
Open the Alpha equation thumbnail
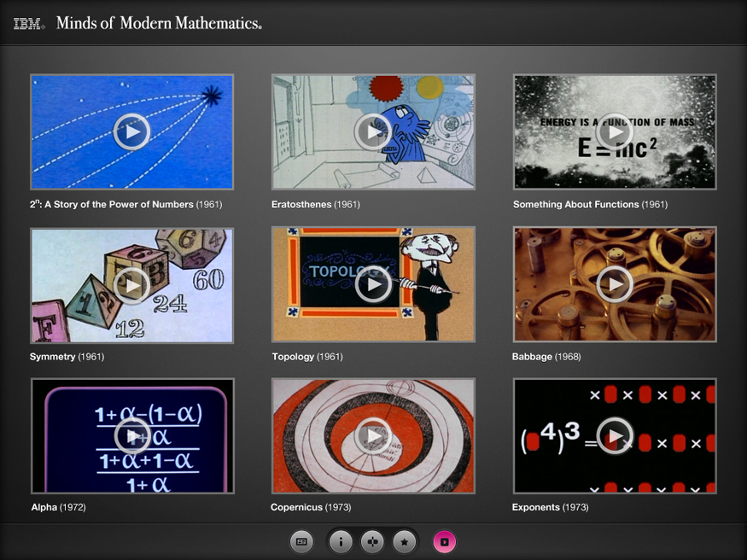[x=131, y=436]
